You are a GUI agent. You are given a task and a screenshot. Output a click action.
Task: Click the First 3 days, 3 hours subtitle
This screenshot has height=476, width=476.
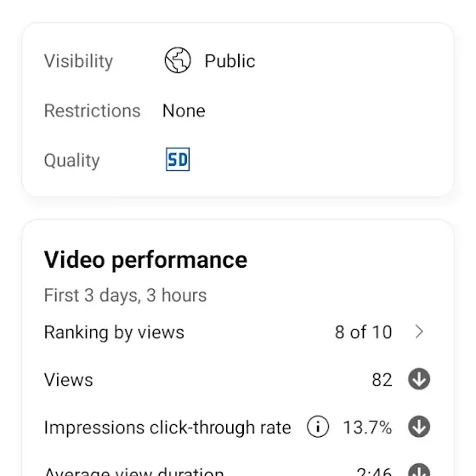coord(126,296)
